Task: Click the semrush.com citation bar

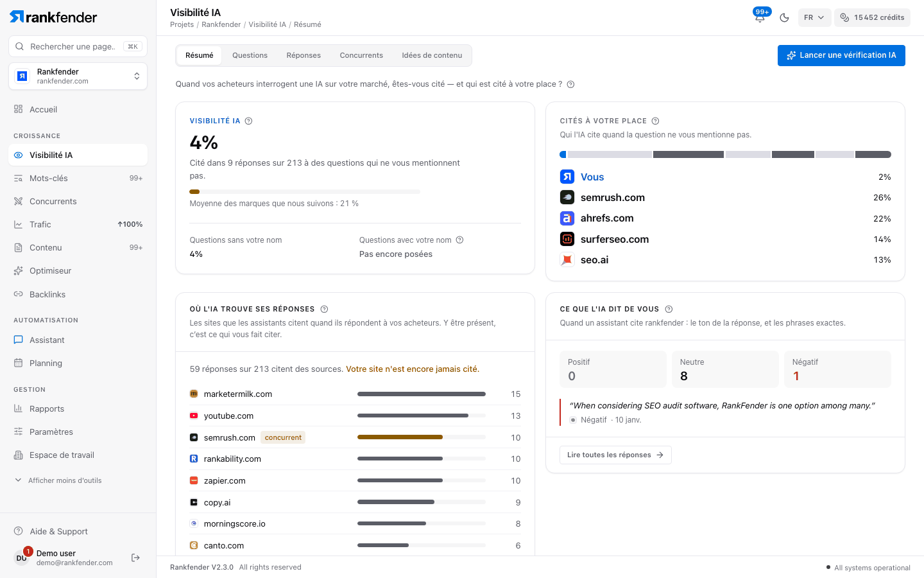Action: (x=422, y=437)
